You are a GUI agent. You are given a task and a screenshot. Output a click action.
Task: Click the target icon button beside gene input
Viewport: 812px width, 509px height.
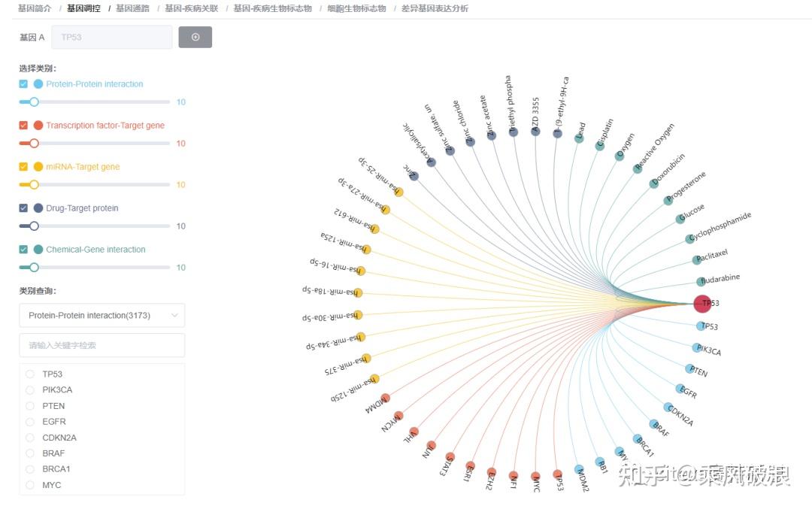(195, 37)
